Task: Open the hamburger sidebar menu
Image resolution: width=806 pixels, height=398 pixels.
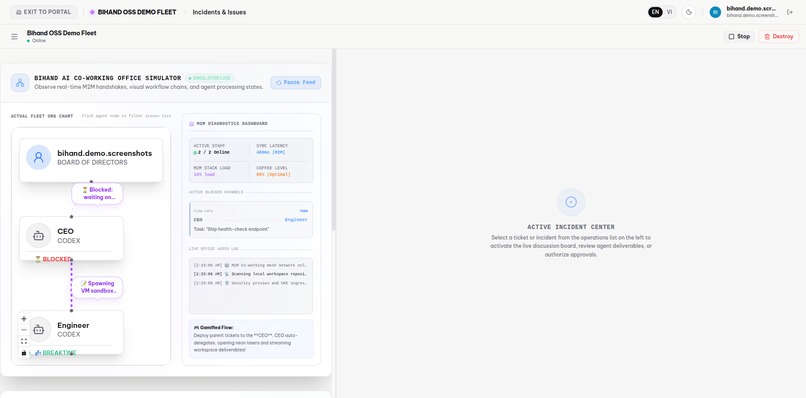Action: point(14,37)
